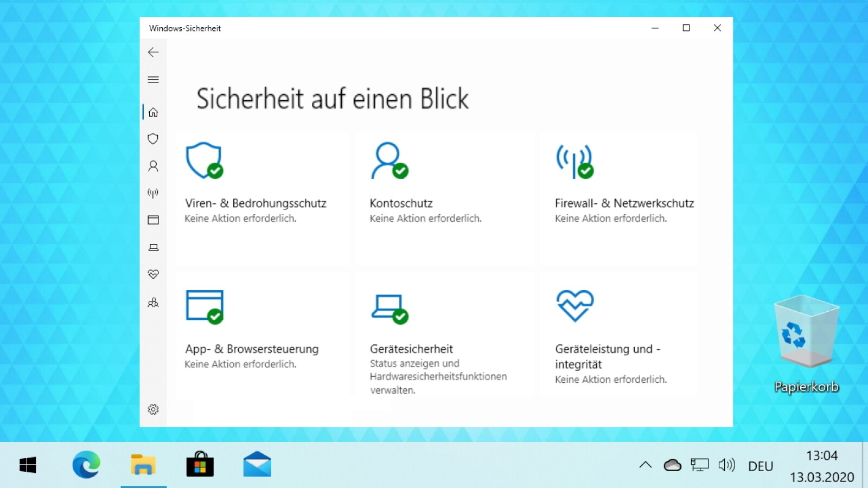
Task: Click 'Keine Aktion erforderlich.' under Firewall- & Netzwerkschutz
Action: [611, 219]
